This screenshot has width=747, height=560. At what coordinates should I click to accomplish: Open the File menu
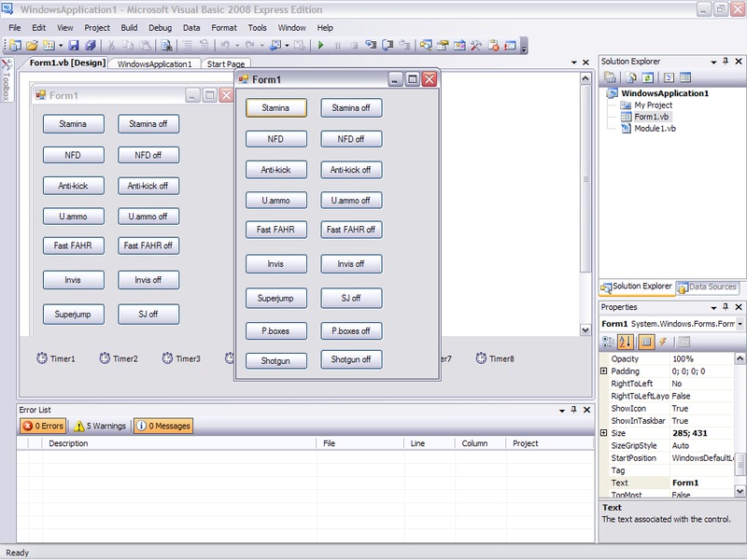(x=15, y=28)
